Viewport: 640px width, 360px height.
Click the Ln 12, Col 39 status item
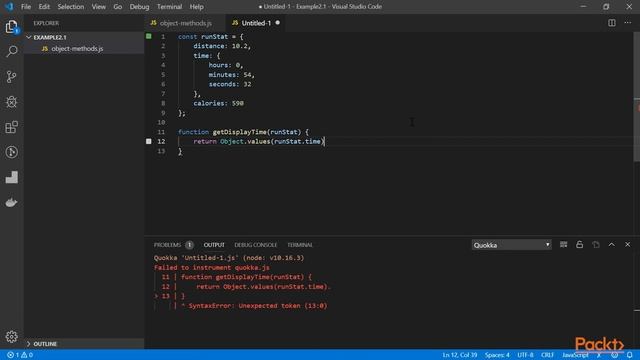(460, 355)
